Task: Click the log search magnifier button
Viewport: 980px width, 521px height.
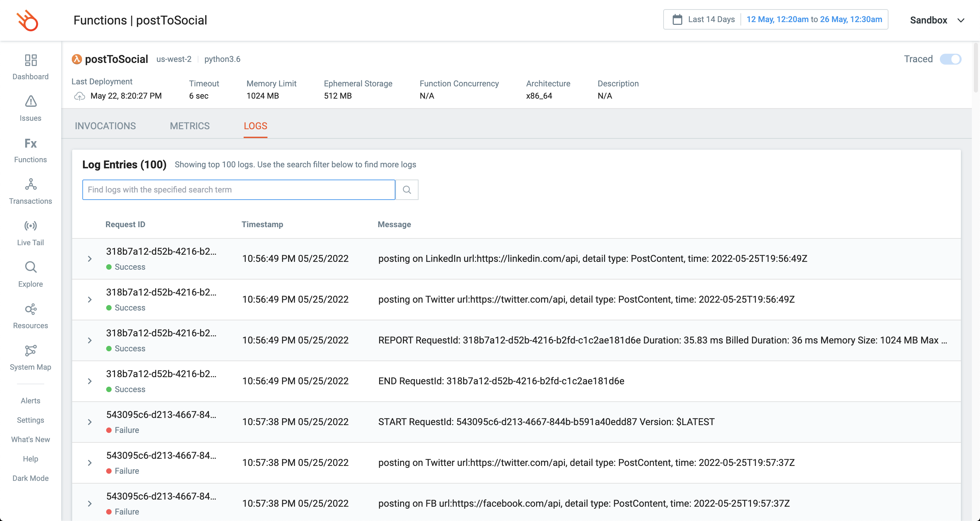Action: (407, 190)
